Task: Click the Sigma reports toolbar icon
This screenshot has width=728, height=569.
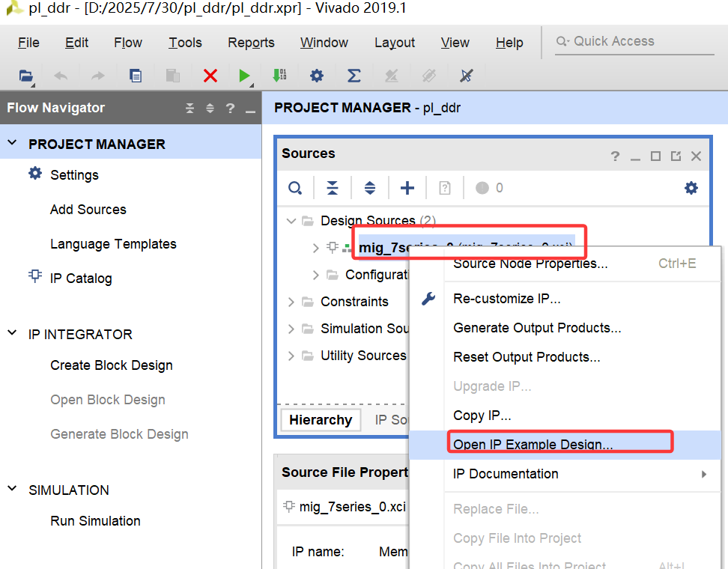Action: (354, 75)
